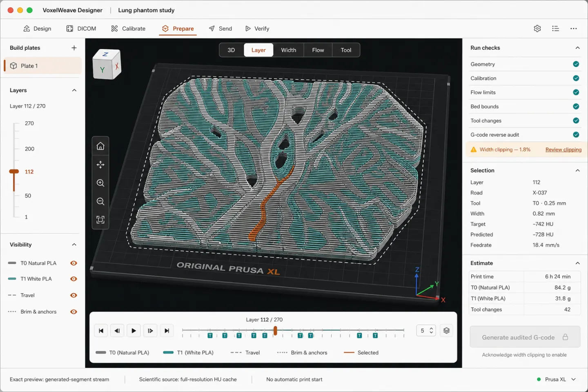Open the checklist panel icon
Viewport: 588px width, 392px height.
pos(555,29)
